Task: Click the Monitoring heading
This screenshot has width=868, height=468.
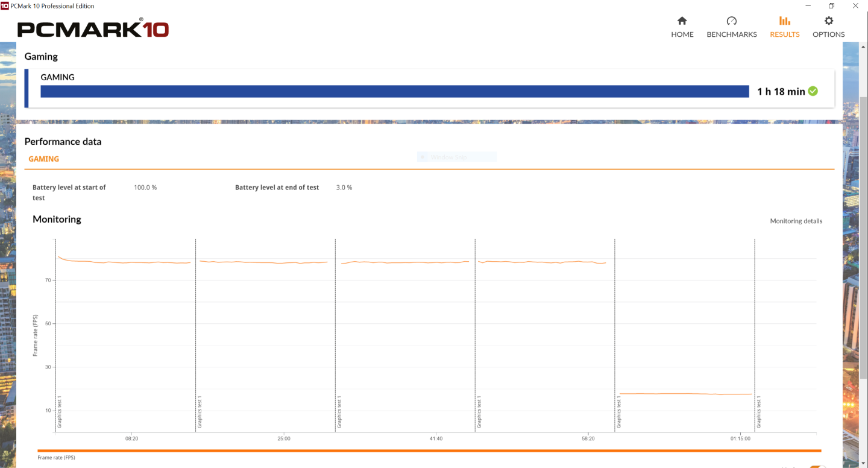Action: tap(57, 220)
